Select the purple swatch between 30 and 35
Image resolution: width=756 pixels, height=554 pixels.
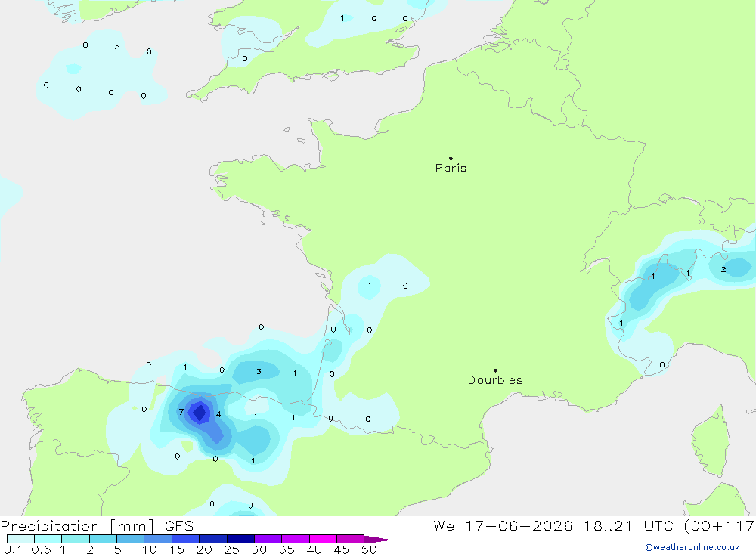(x=268, y=539)
